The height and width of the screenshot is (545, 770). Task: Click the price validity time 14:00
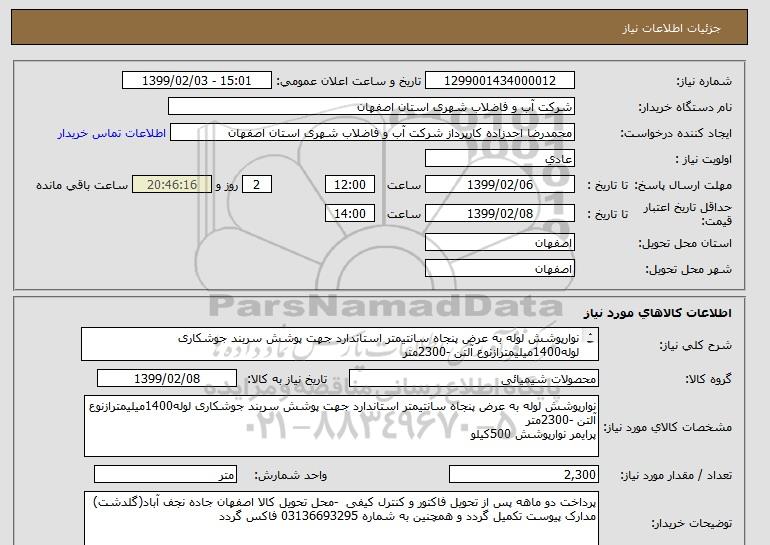click(x=350, y=214)
